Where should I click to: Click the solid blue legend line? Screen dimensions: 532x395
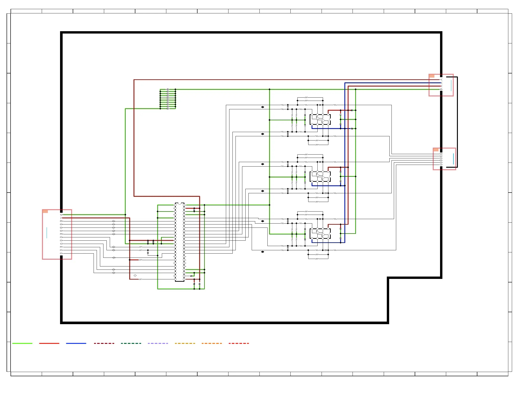tap(76, 343)
